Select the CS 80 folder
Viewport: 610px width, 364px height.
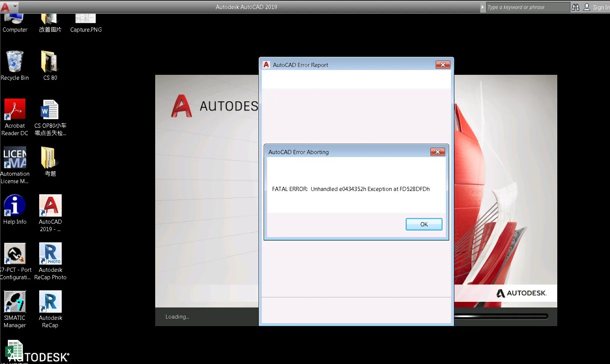[x=50, y=65]
